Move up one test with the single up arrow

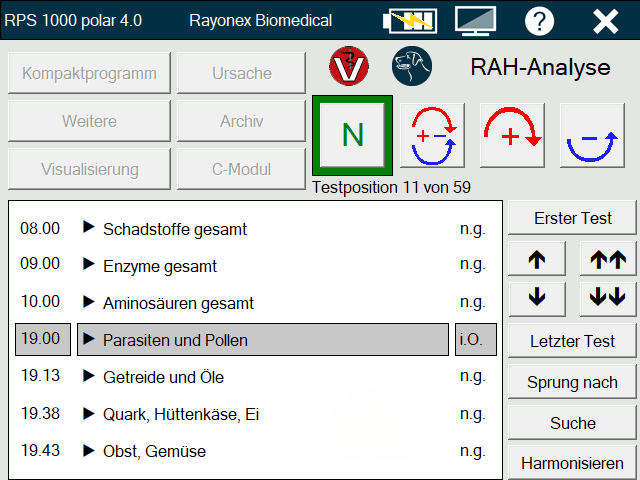537,259
